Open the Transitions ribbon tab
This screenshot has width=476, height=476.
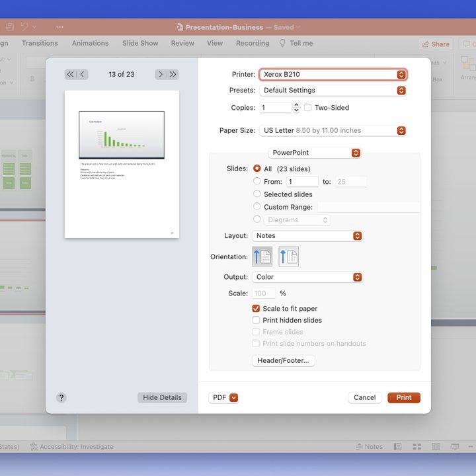click(40, 43)
